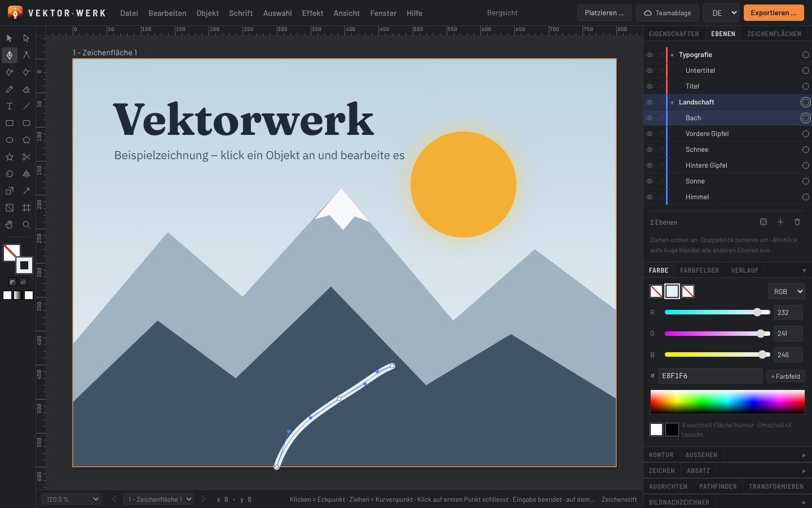Click the Exportieren button
The image size is (812, 508).
774,13
